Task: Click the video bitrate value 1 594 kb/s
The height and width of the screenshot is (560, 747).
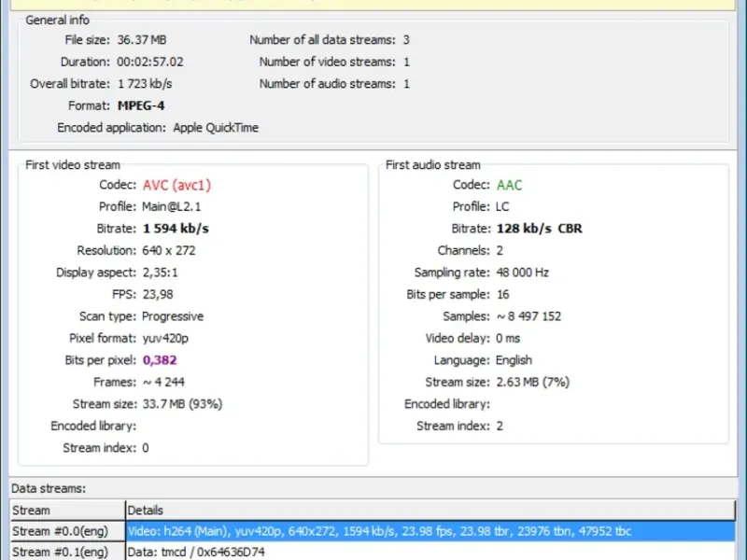Action: (x=176, y=229)
